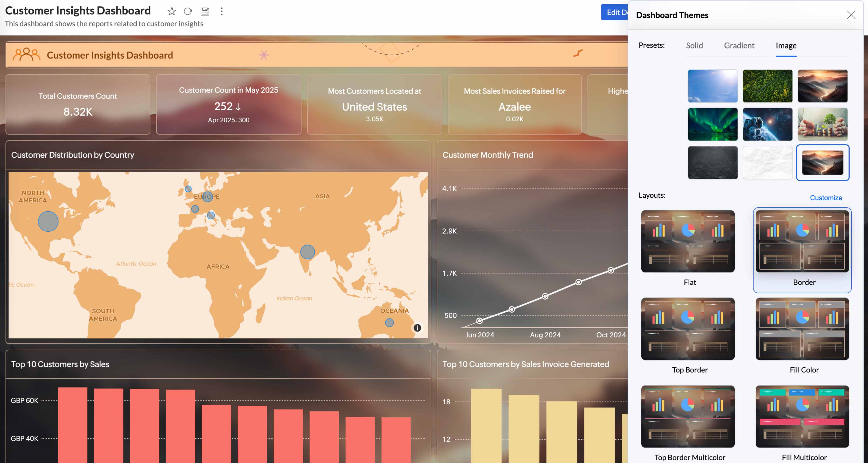The width and height of the screenshot is (868, 463).
Task: Open the three-dot more options menu
Action: [x=221, y=12]
